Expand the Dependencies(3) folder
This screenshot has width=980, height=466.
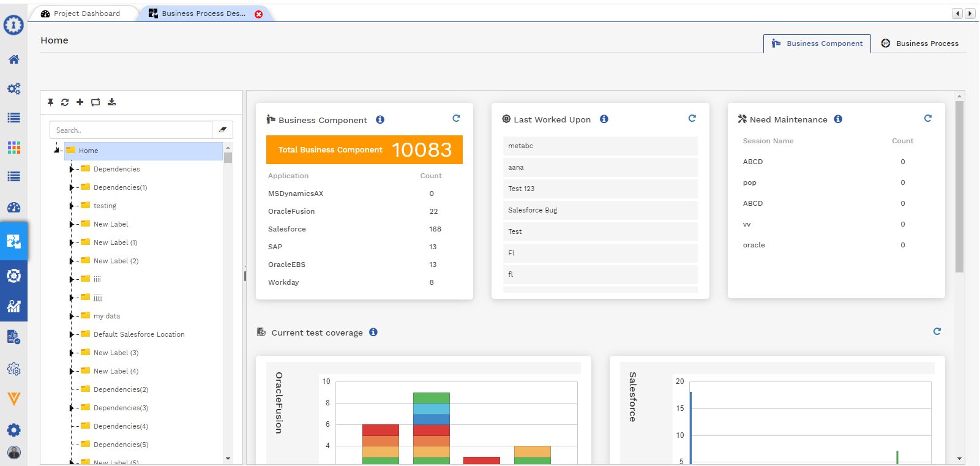point(71,408)
